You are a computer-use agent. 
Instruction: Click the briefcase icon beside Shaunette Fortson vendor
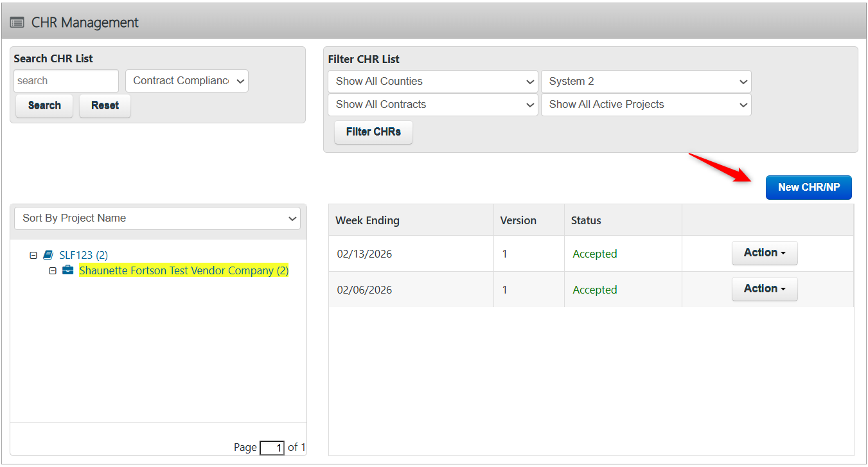click(67, 270)
